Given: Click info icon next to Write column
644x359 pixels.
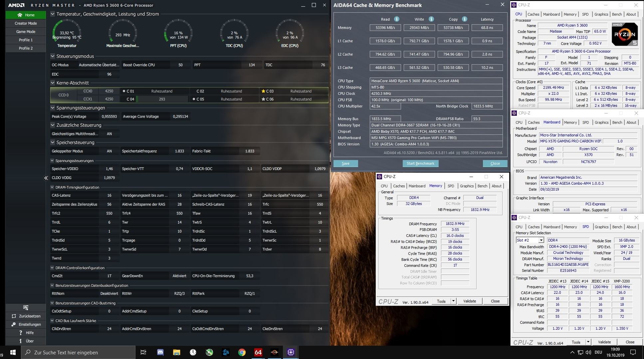Looking at the screenshot, I should (431, 19).
